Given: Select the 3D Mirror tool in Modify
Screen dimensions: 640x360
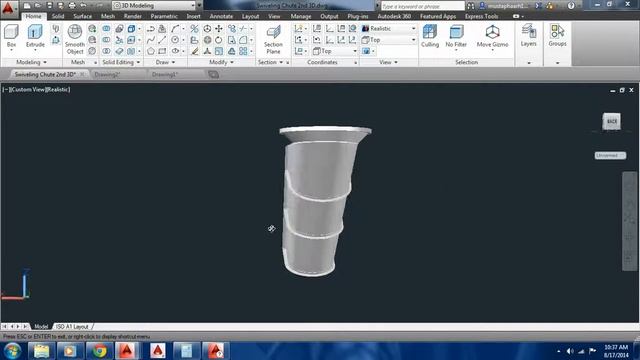Looking at the screenshot, I should coord(194,29).
